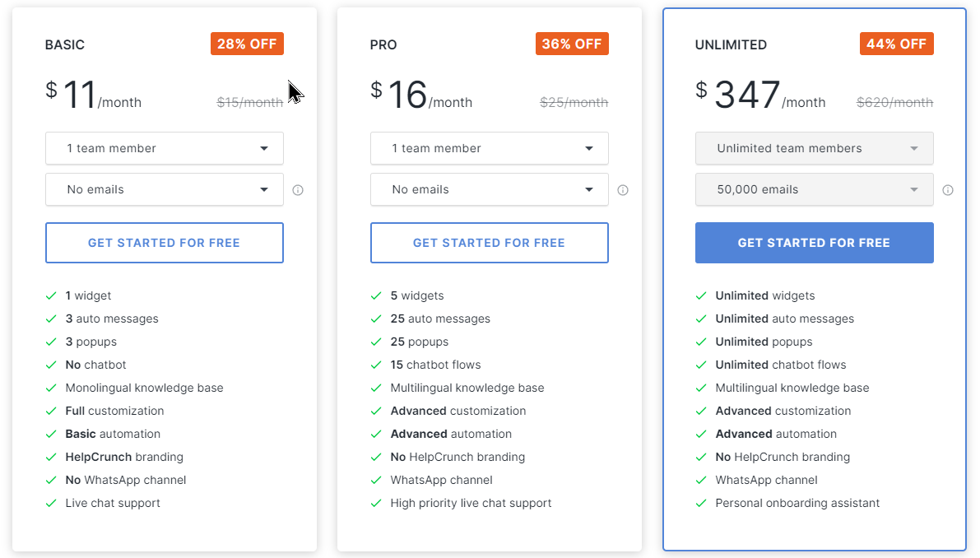Click info icon beside Basic plan emails
The image size is (980, 558).
[298, 190]
